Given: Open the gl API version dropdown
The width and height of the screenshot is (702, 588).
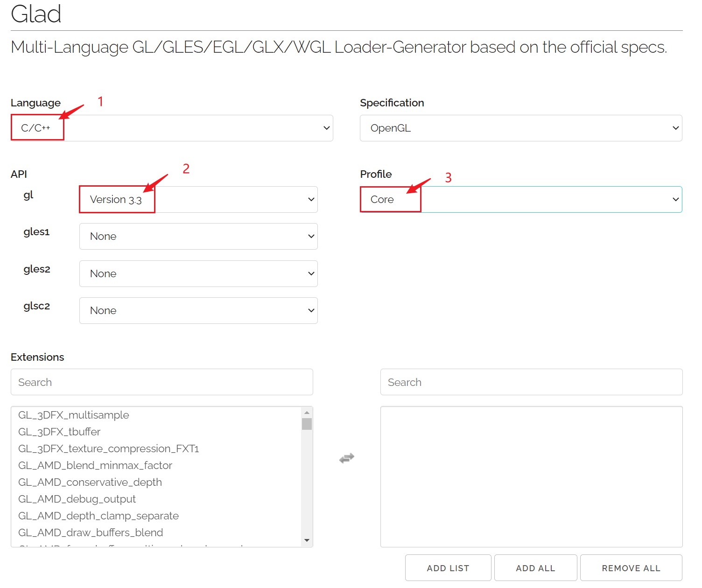Looking at the screenshot, I should tap(198, 199).
